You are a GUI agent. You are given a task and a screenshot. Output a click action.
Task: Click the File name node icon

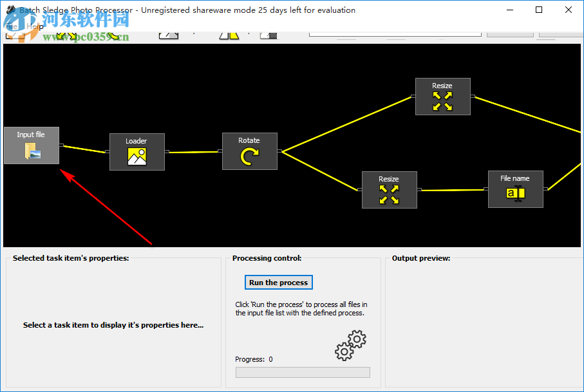515,192
